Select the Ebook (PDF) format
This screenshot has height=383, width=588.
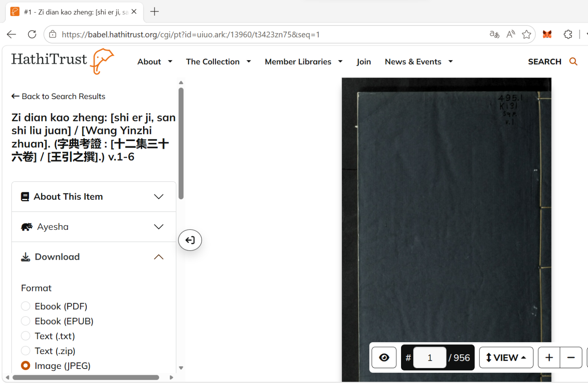point(25,306)
